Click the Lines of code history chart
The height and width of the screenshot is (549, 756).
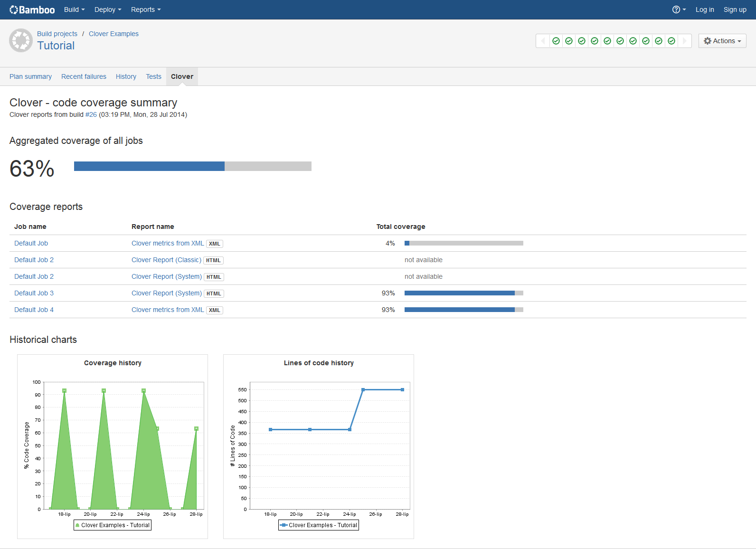[x=319, y=446]
